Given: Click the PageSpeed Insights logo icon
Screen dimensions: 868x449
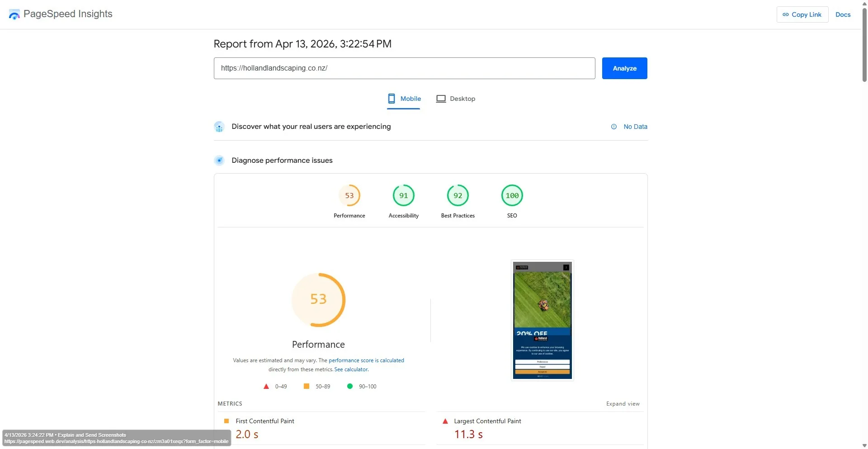Looking at the screenshot, I should [x=14, y=14].
